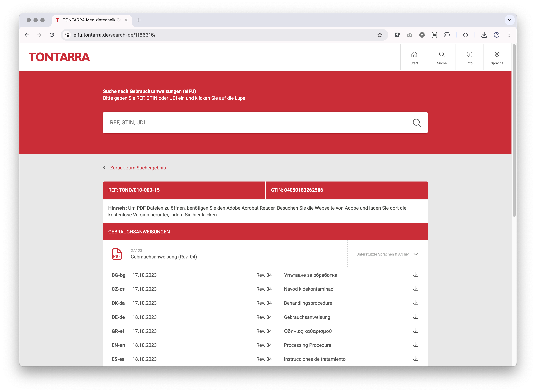Download the GR-el Greek instructions
Viewport: 536px width, 392px height.
coord(416,331)
